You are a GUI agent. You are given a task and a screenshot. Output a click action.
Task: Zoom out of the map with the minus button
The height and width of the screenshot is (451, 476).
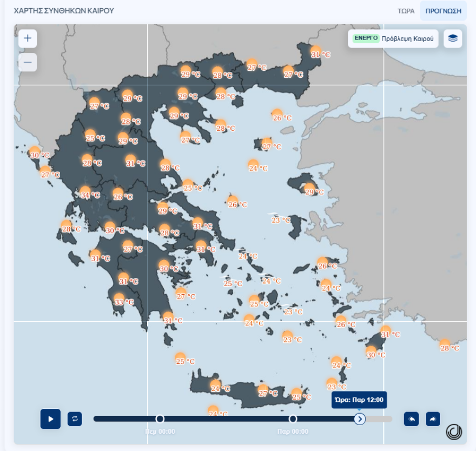click(x=27, y=62)
